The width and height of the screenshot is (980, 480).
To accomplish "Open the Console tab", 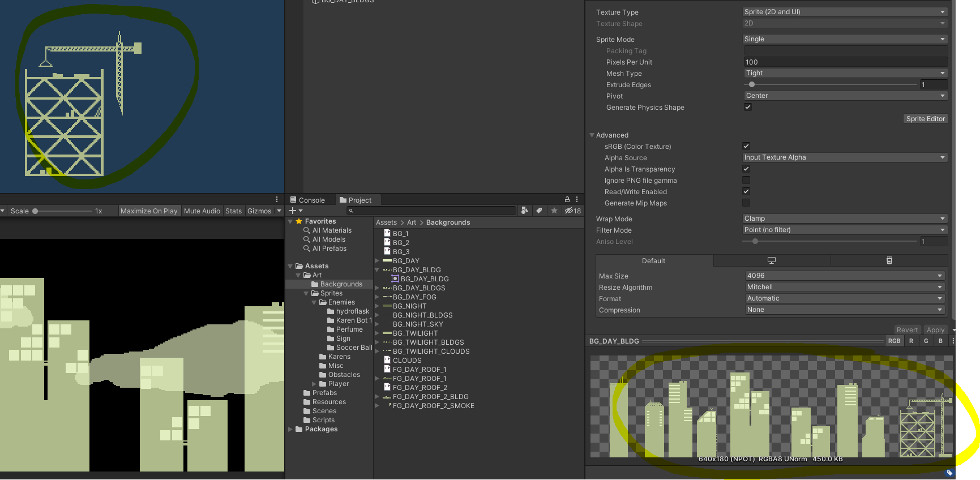I will pyautogui.click(x=307, y=200).
